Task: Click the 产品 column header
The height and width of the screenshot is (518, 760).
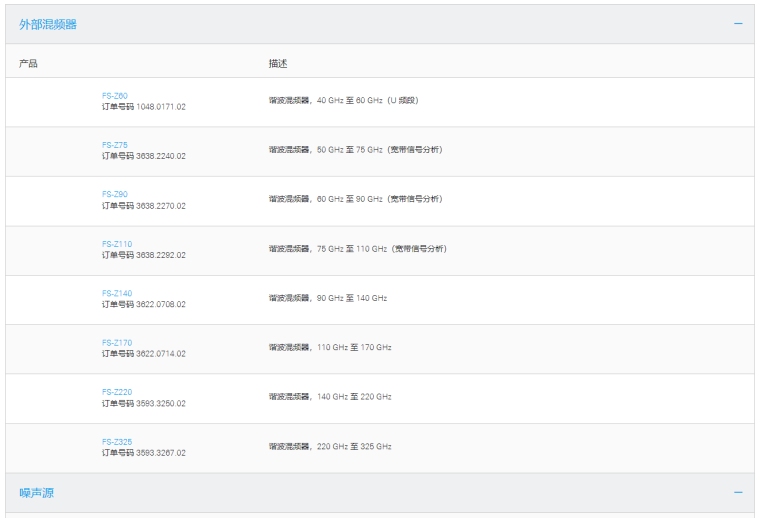Action: (x=28, y=63)
